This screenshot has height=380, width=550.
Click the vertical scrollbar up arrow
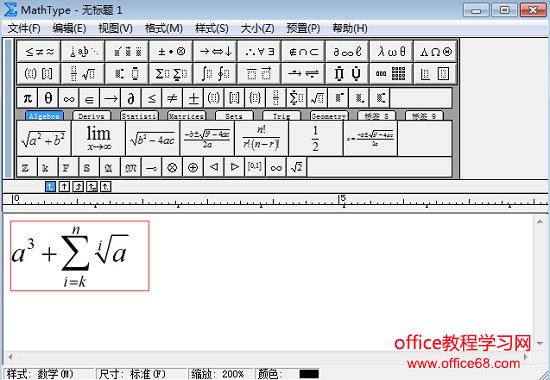click(x=540, y=222)
